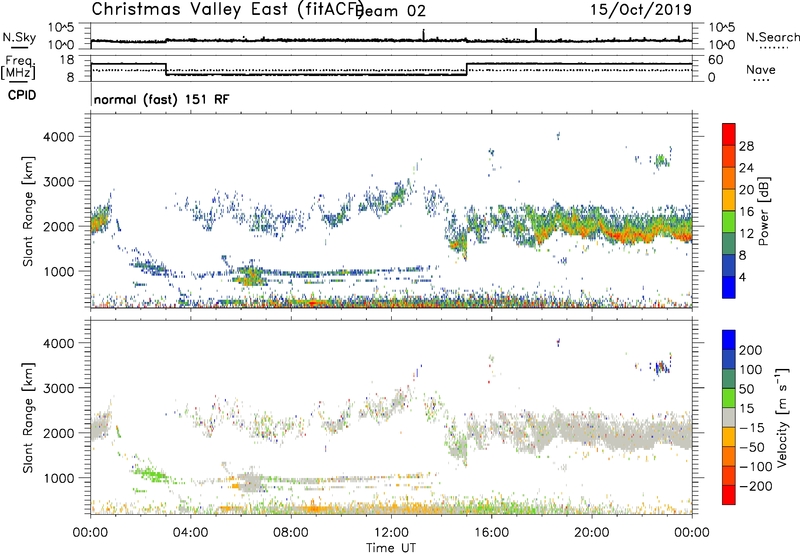Click the "18" frequency axis tick label

point(67,60)
